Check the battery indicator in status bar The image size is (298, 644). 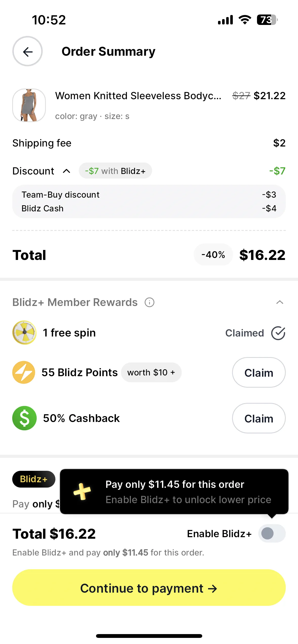pyautogui.click(x=267, y=20)
